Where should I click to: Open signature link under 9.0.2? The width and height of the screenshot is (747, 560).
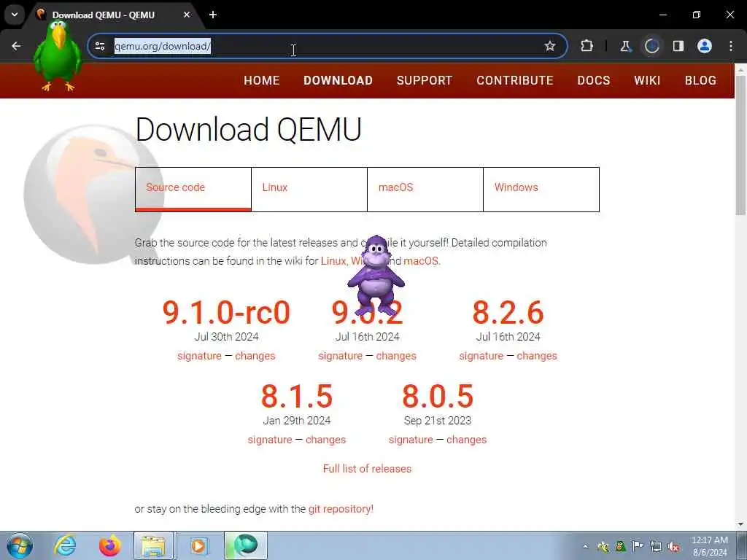pos(340,356)
